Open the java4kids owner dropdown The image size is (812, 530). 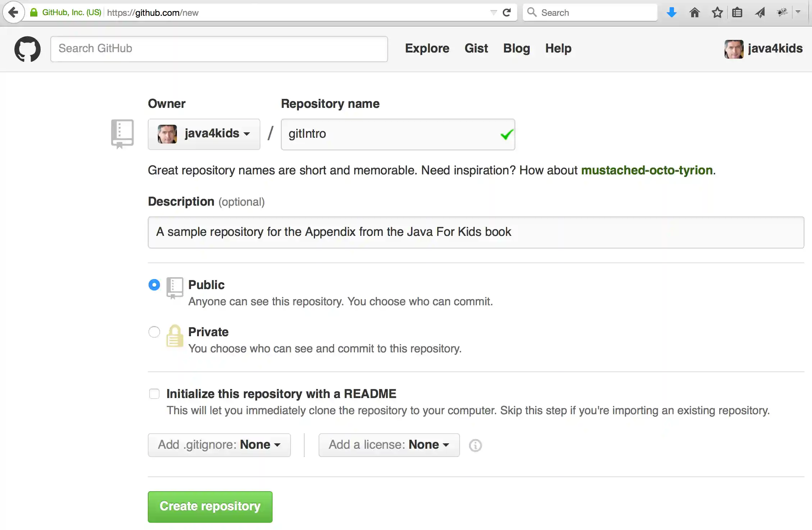click(x=204, y=134)
